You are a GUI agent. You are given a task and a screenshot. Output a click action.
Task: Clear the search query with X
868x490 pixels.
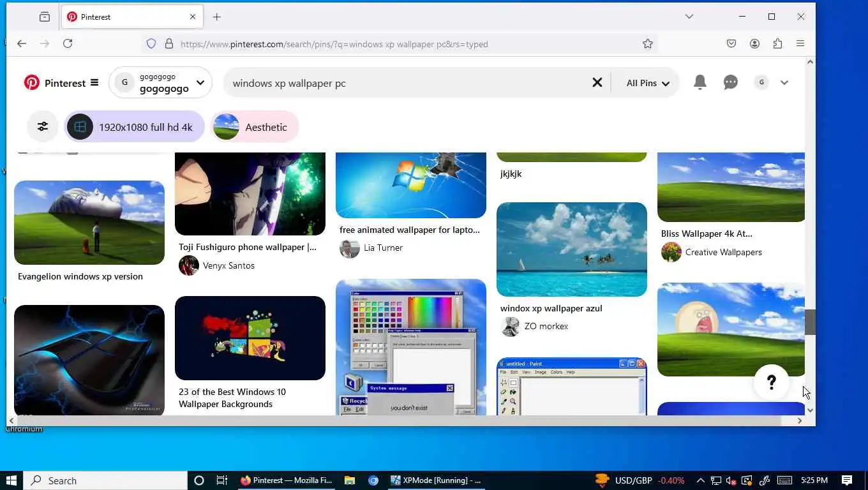click(x=597, y=82)
